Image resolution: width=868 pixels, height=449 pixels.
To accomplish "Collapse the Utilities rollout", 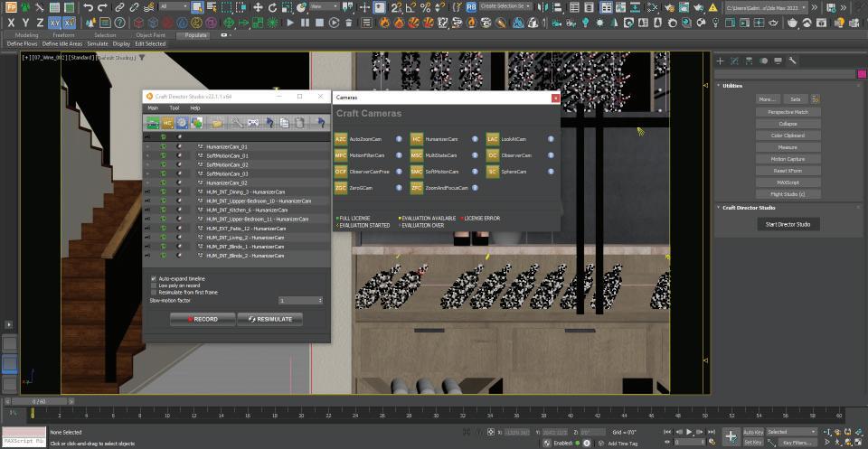I will coord(733,86).
